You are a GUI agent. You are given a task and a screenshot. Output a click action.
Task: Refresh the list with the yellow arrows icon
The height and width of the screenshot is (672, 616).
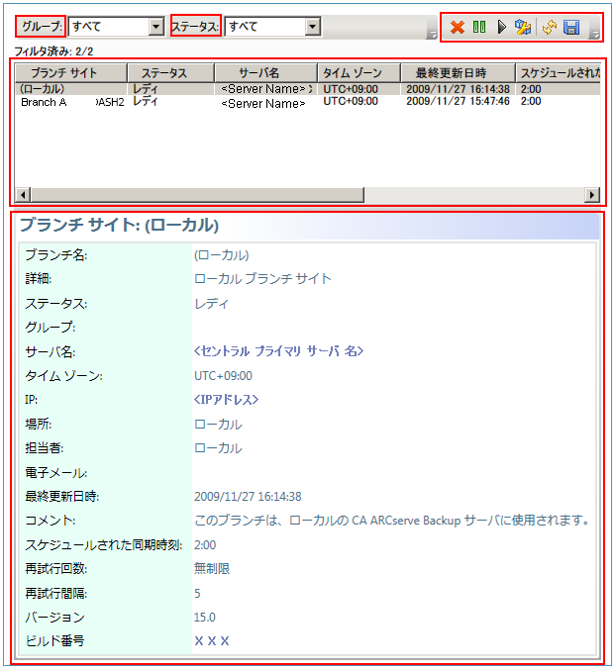(550, 28)
